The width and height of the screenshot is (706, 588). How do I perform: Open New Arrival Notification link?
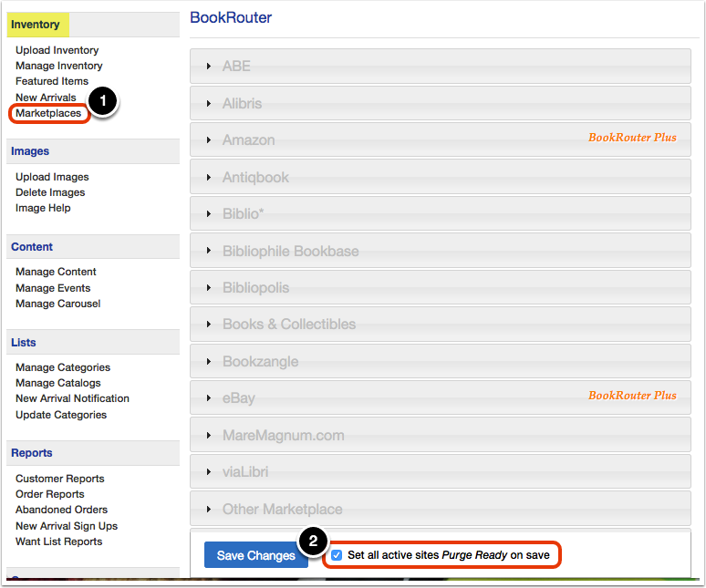[x=72, y=398]
